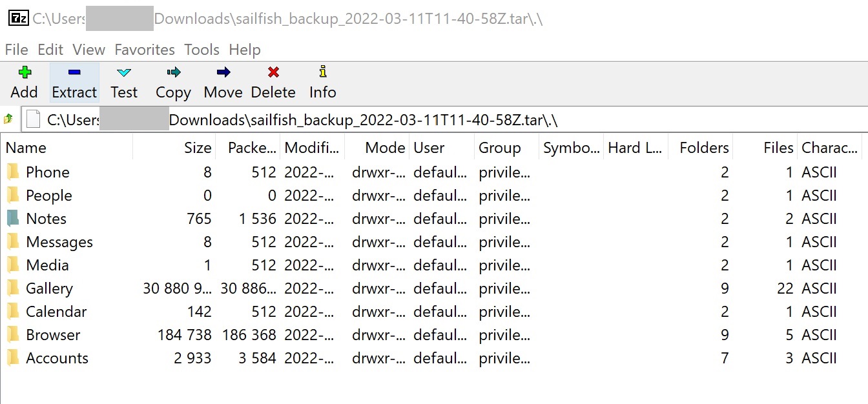Open the File menu

[x=16, y=50]
